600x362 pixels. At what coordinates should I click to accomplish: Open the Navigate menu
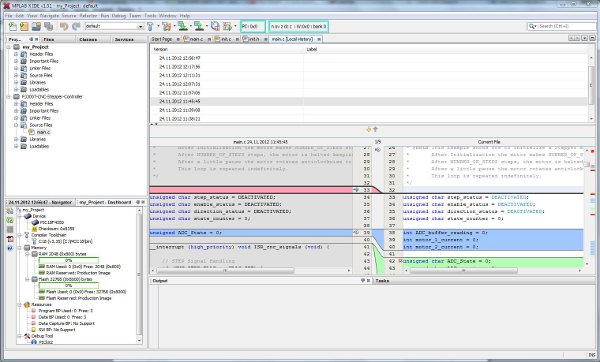tap(49, 16)
